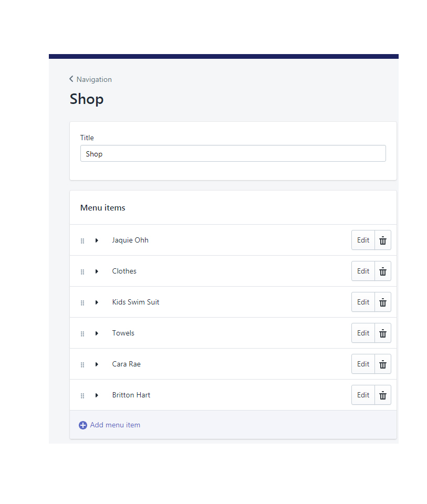Click trash icon for Kids Swim Suit

pyautogui.click(x=383, y=302)
